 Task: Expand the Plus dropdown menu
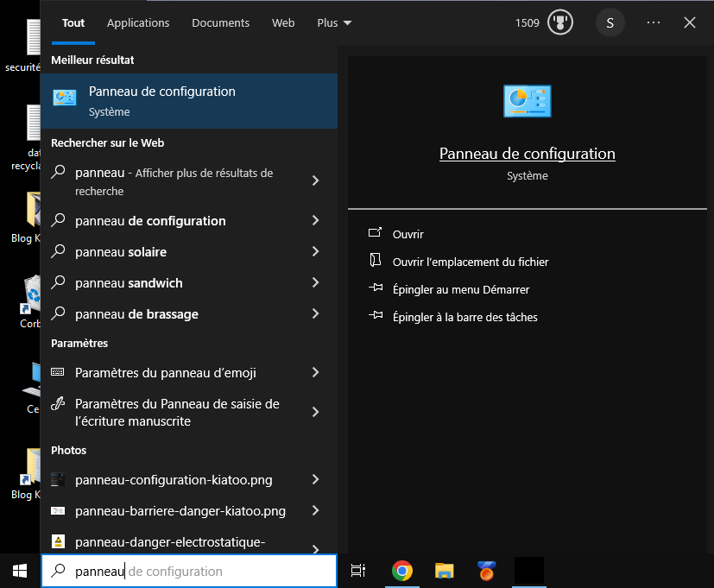(x=333, y=22)
